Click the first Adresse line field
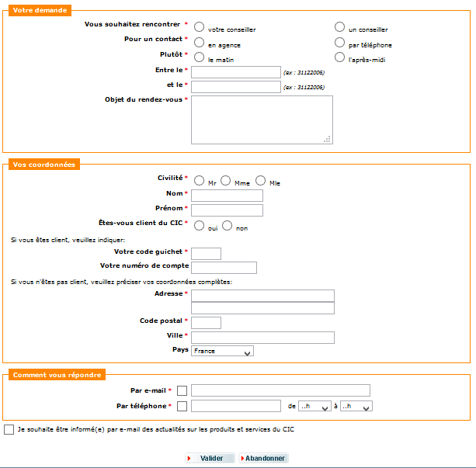Image resolution: width=476 pixels, height=468 pixels. pos(263,296)
